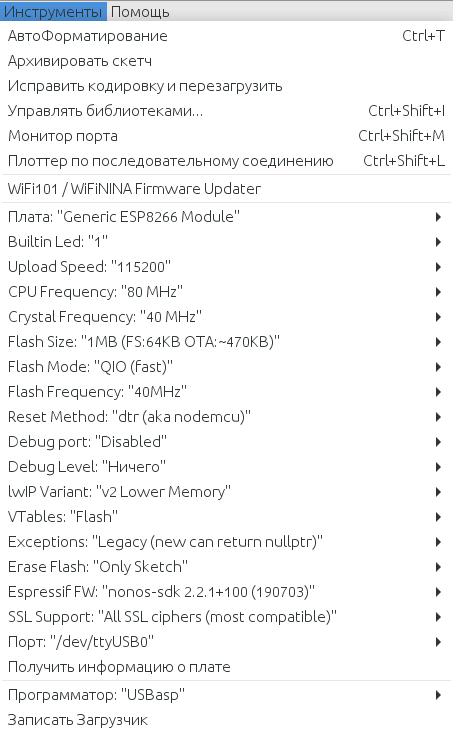Expand Debug port Disabled submenu
453x734 pixels.
click(x=226, y=442)
